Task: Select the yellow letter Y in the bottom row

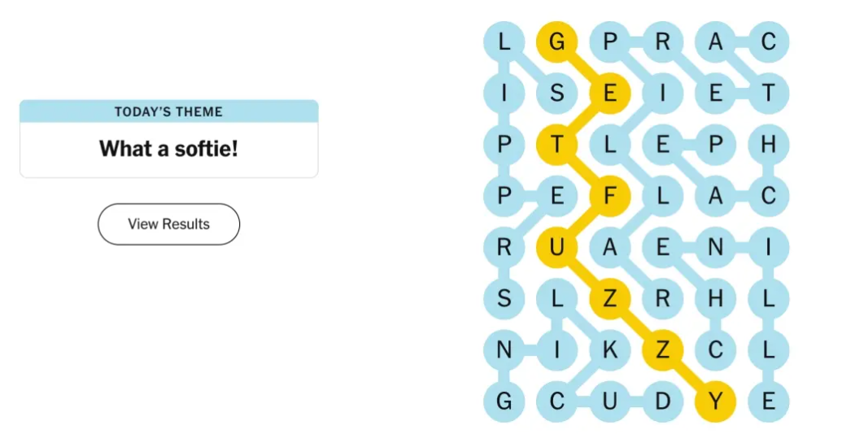Action: coord(715,401)
